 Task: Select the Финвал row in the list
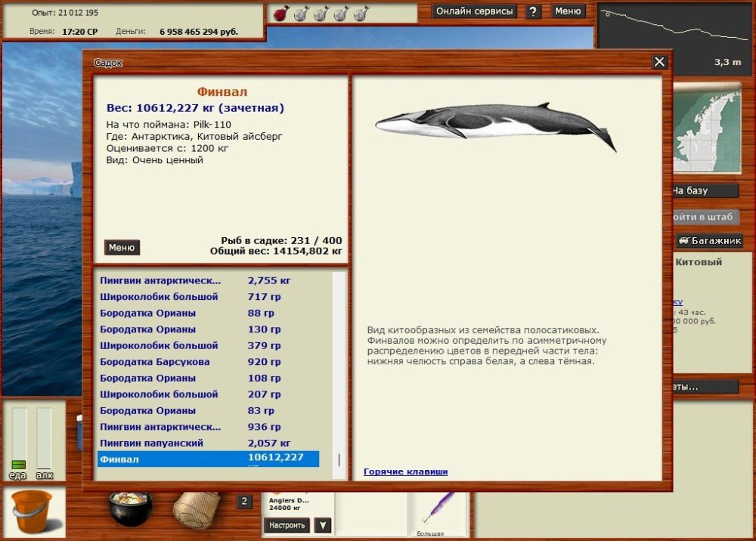209,459
